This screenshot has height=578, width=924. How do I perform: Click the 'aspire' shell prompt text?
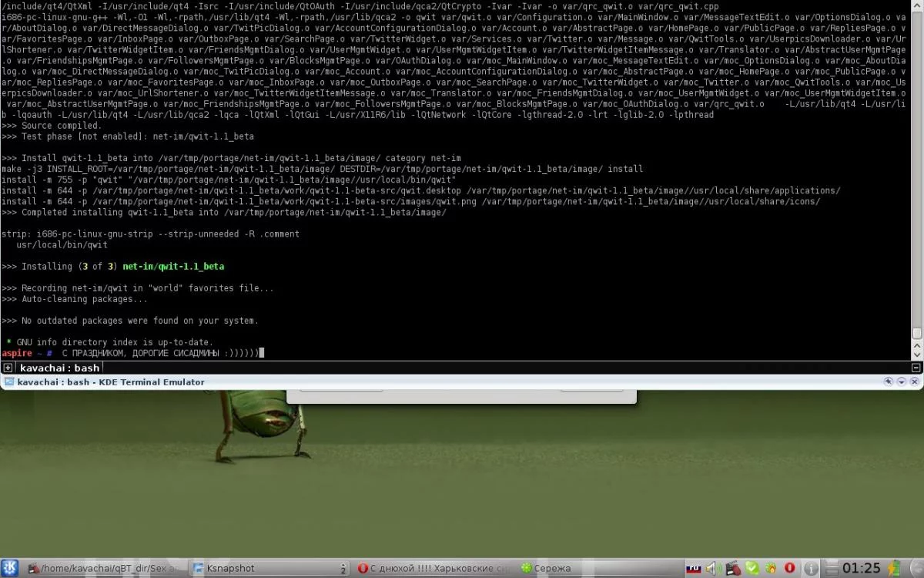[17, 353]
